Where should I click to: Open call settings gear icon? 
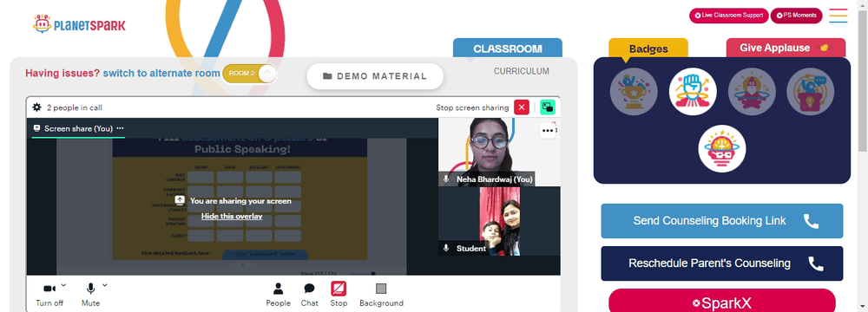click(x=37, y=107)
